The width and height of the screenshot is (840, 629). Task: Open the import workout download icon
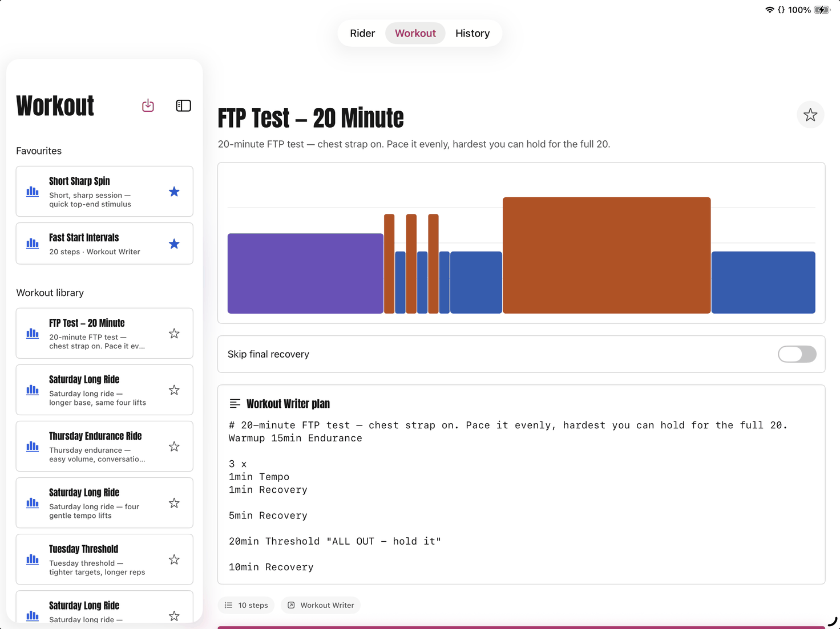(148, 105)
